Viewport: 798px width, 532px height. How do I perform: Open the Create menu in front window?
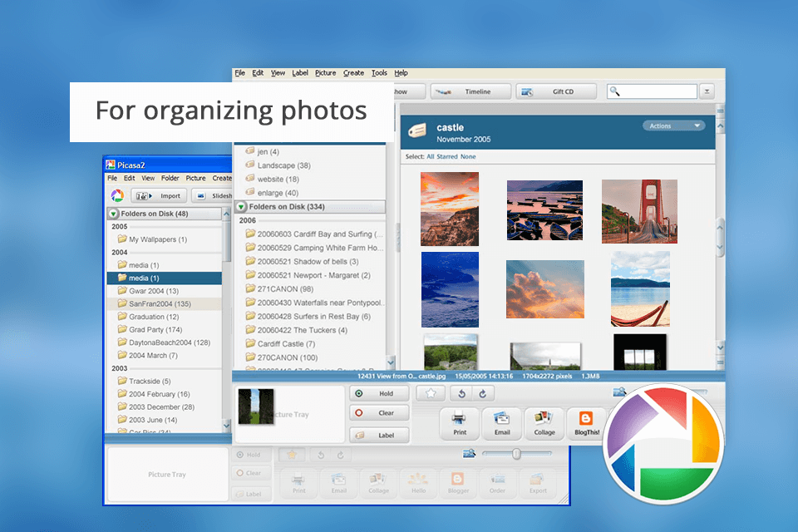pyautogui.click(x=353, y=73)
